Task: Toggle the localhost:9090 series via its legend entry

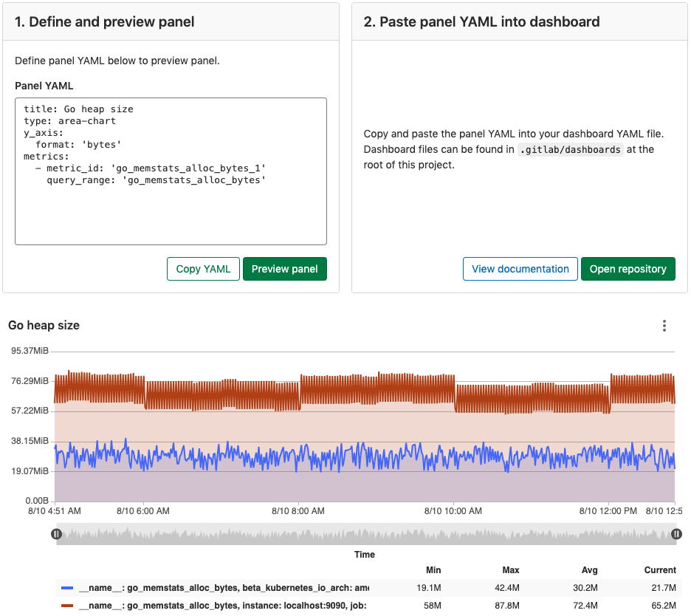Action: (x=221, y=605)
